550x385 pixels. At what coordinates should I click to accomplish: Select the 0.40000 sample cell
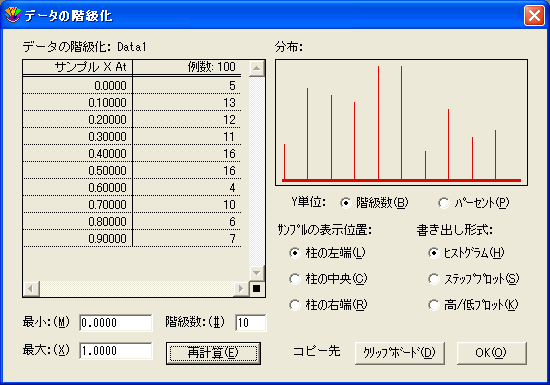click(78, 154)
